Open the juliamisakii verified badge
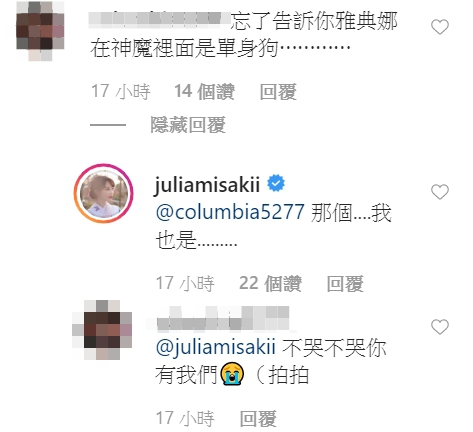This screenshot has height=432, width=473. coord(276,183)
